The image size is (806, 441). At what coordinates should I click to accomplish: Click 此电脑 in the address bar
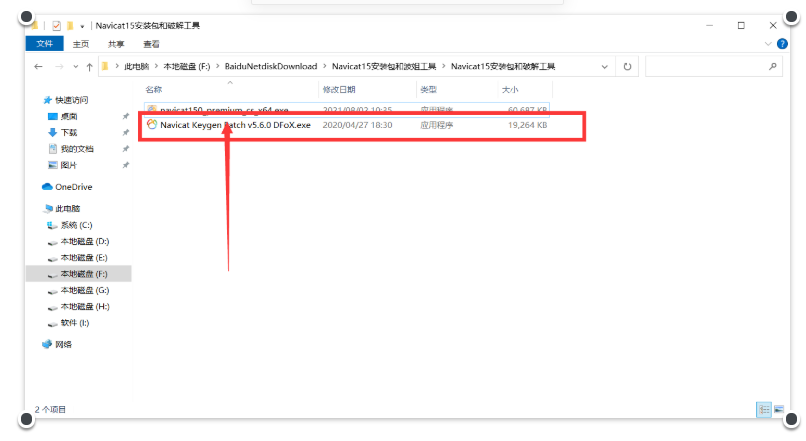point(137,66)
